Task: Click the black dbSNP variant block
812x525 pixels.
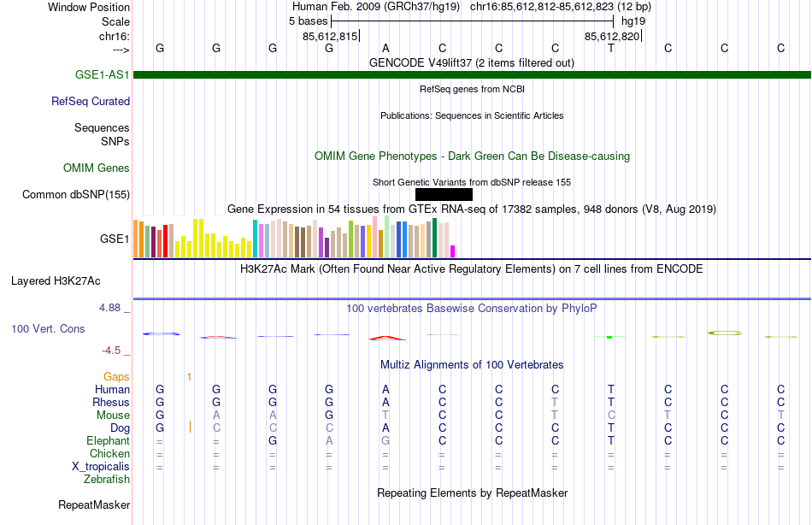Action: coord(444,194)
